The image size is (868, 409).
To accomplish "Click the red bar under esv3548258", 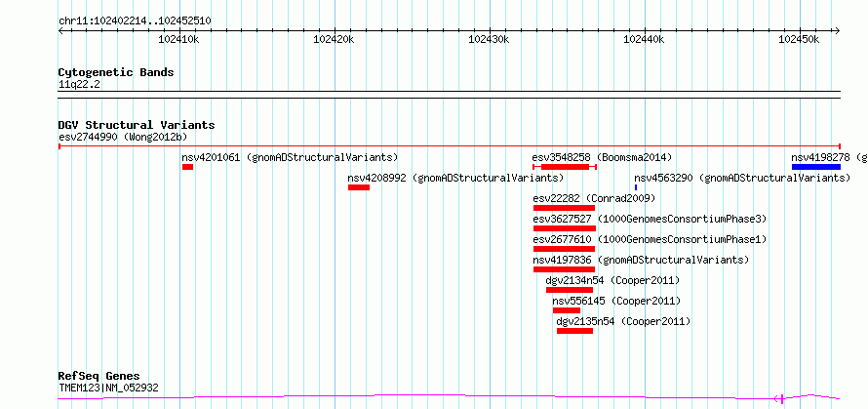I will coord(565,167).
